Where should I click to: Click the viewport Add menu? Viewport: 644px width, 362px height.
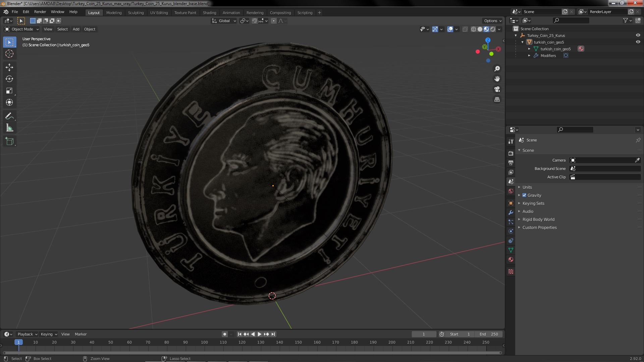coord(76,29)
